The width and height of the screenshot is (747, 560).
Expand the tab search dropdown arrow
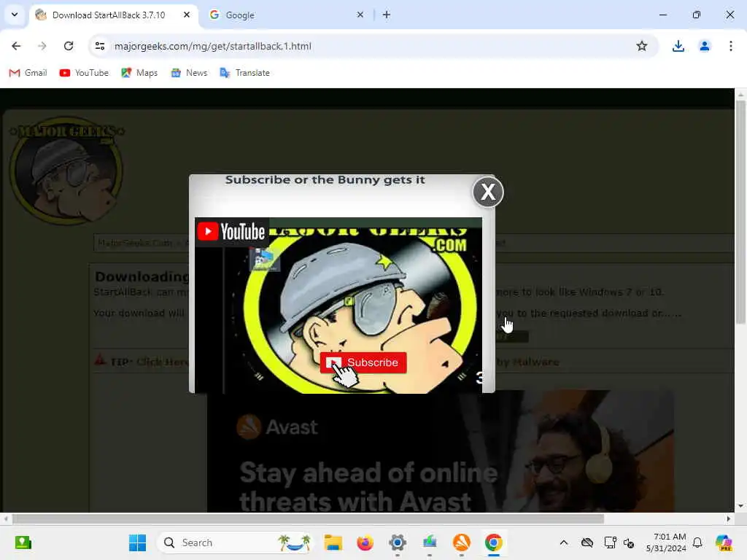(x=15, y=15)
